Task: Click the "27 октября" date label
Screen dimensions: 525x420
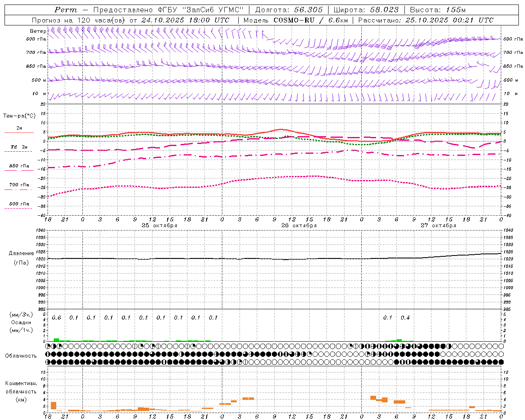Action: (x=438, y=226)
